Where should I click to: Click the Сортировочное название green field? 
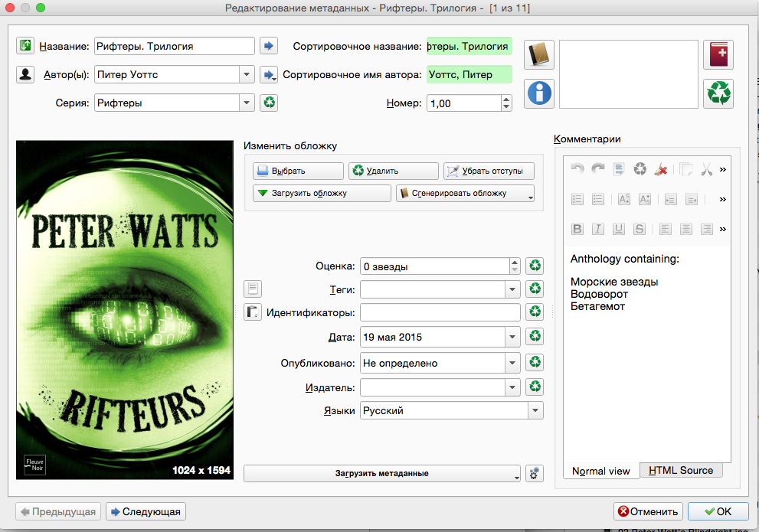coord(469,46)
